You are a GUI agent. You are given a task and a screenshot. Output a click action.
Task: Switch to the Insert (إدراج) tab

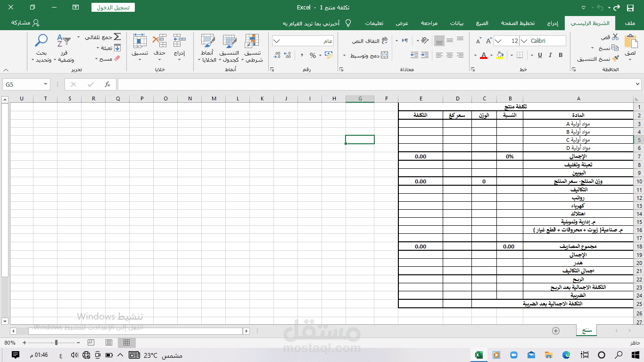[x=553, y=23]
